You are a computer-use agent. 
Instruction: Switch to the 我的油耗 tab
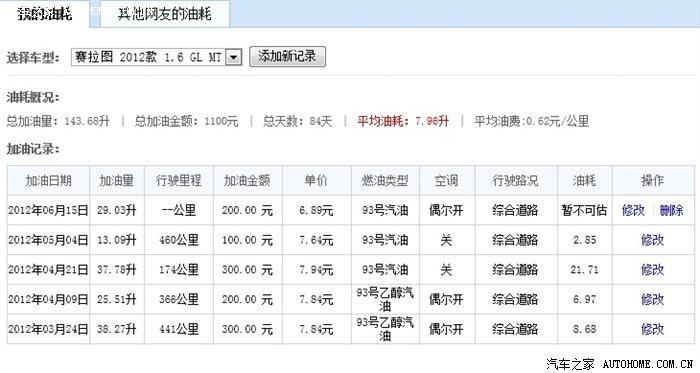[45, 14]
